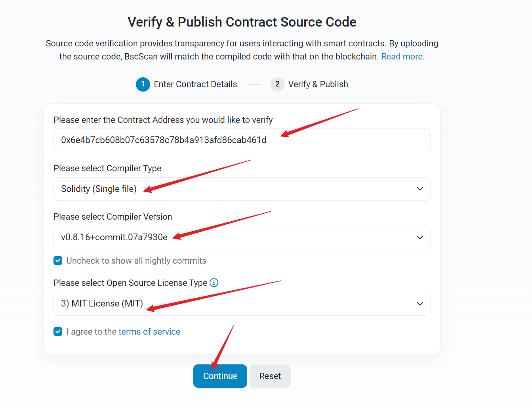Click the 'I agree to the' label text
The height and width of the screenshot is (408, 532).
click(91, 331)
